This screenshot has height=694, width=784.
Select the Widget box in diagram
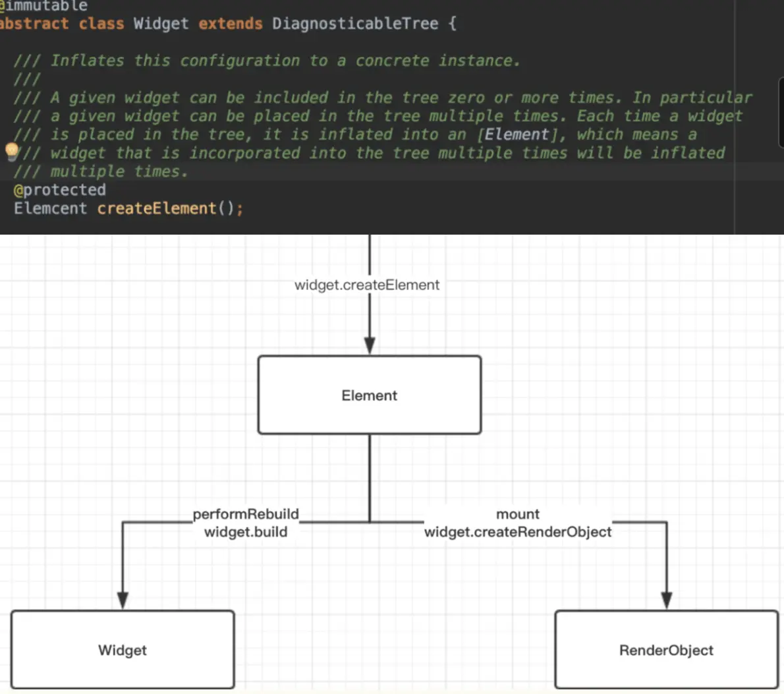[x=123, y=649]
